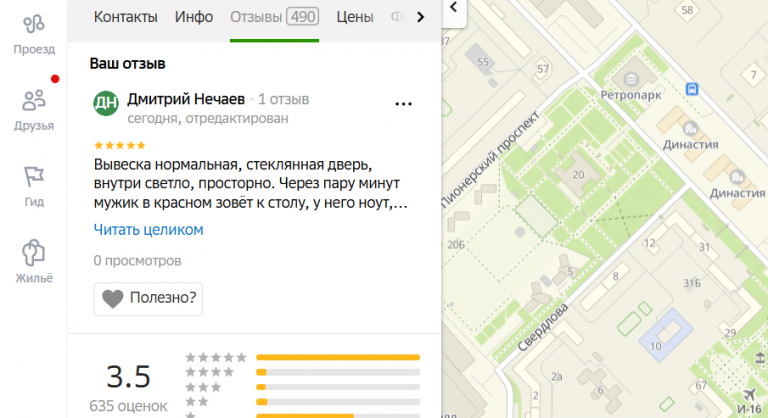
Task: Click building 57 on the map
Action: coord(543,69)
